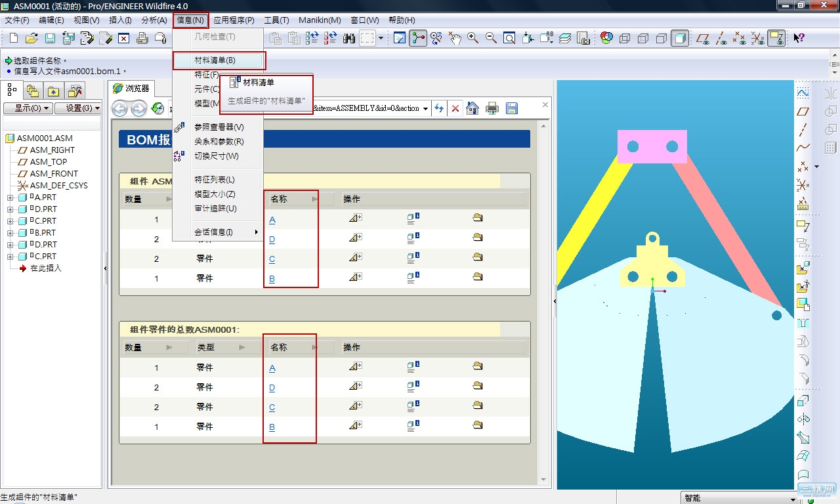Viewport: 840px width, 504px height.
Task: Switch to the 浏览器 tab
Action: pos(132,88)
